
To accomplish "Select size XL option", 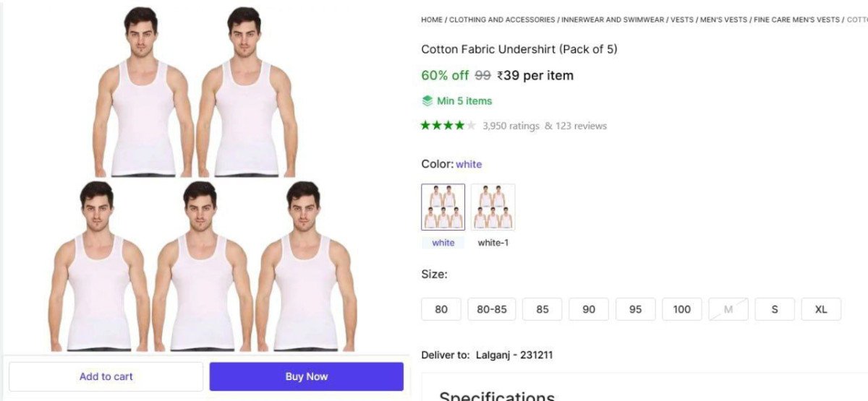I will (x=821, y=309).
